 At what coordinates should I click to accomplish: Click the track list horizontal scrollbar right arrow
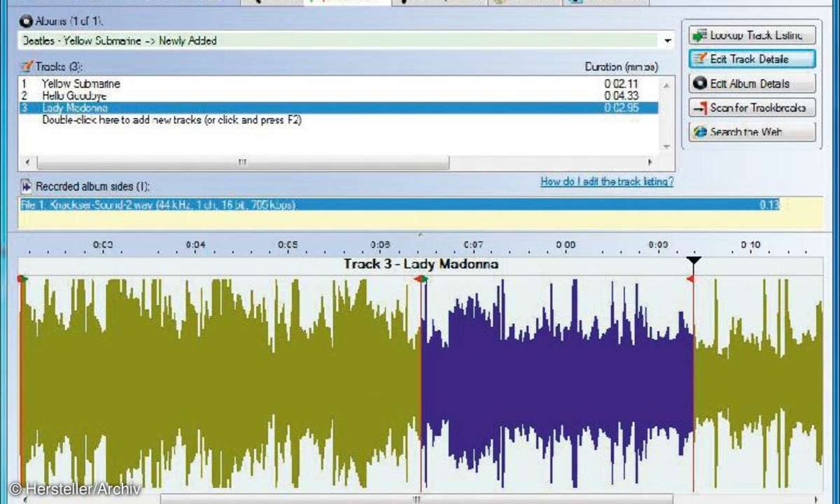point(650,162)
